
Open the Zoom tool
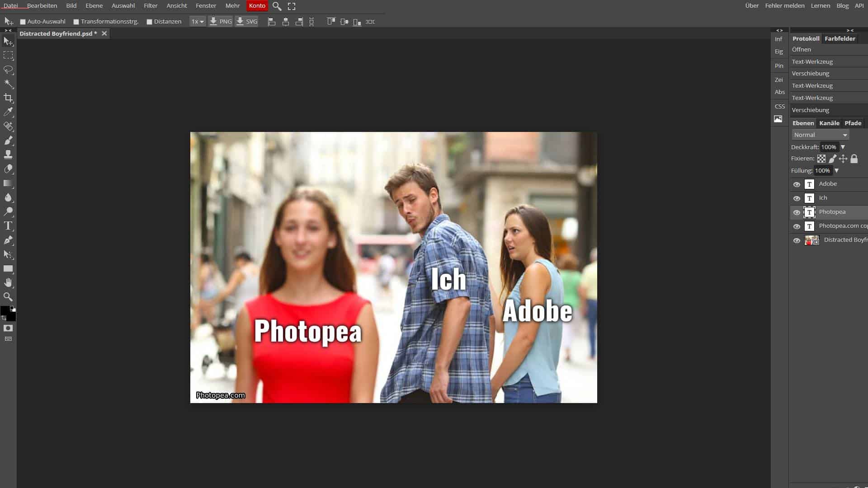click(8, 297)
